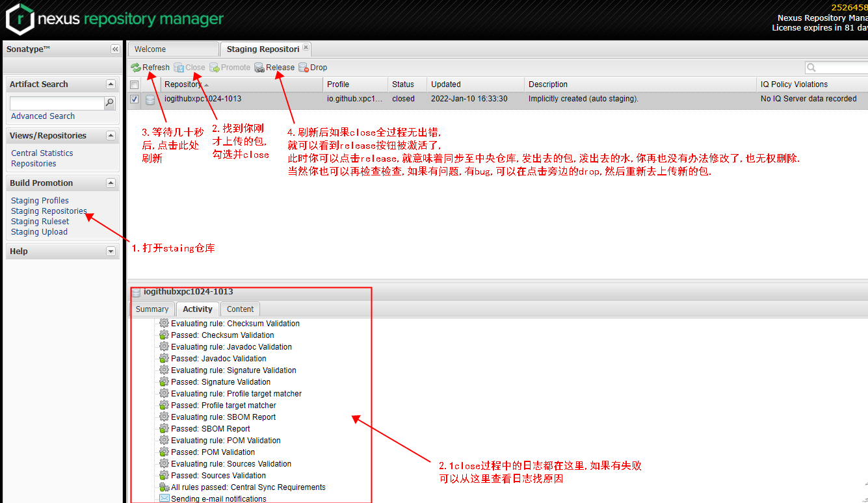Open Staging Ruleset

[x=40, y=222]
